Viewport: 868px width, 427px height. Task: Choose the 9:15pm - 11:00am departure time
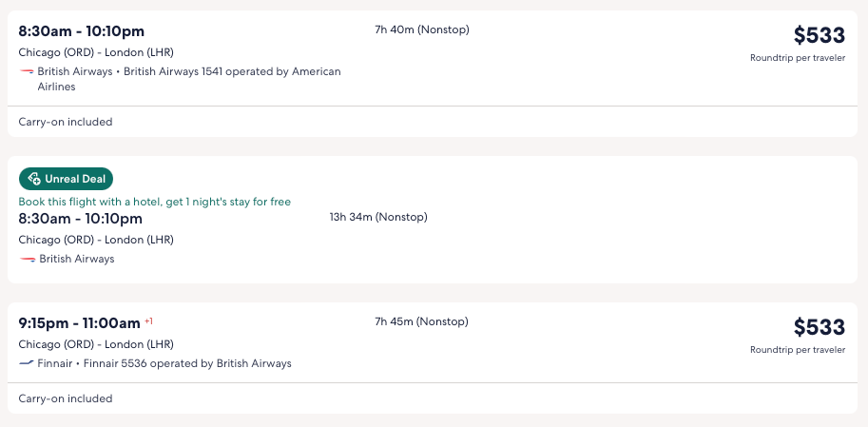tap(79, 322)
